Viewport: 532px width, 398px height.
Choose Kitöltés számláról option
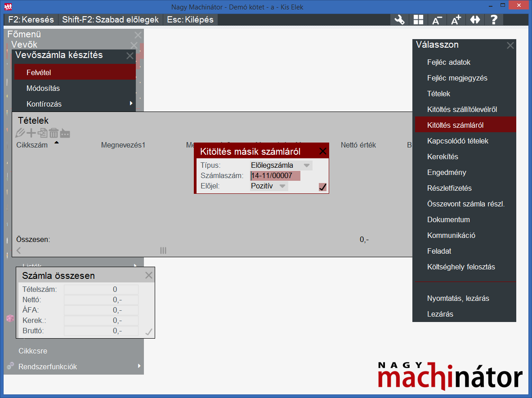(x=465, y=125)
